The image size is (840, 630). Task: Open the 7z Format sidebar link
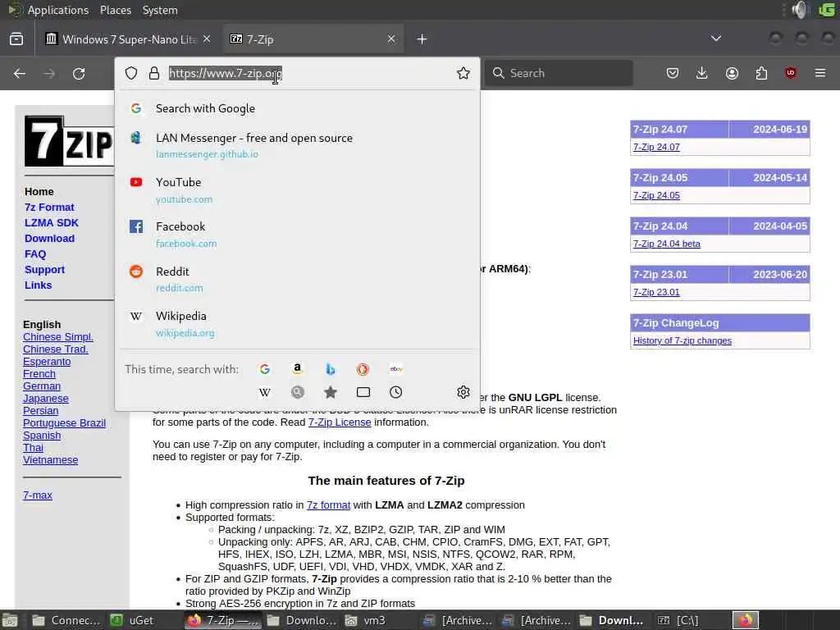pos(49,208)
